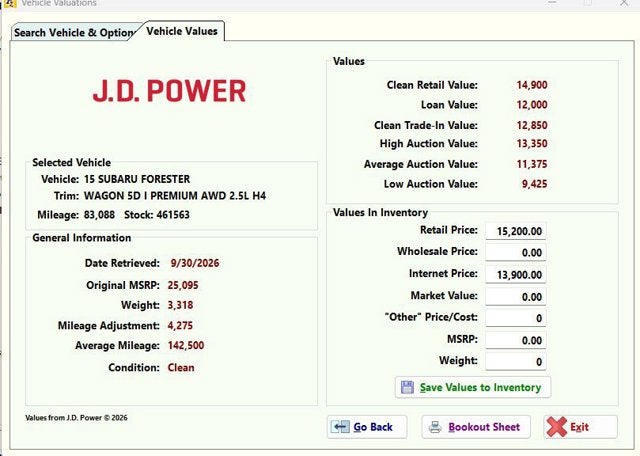
Task: Close the window with title bar X
Action: pyautogui.click(x=624, y=3)
